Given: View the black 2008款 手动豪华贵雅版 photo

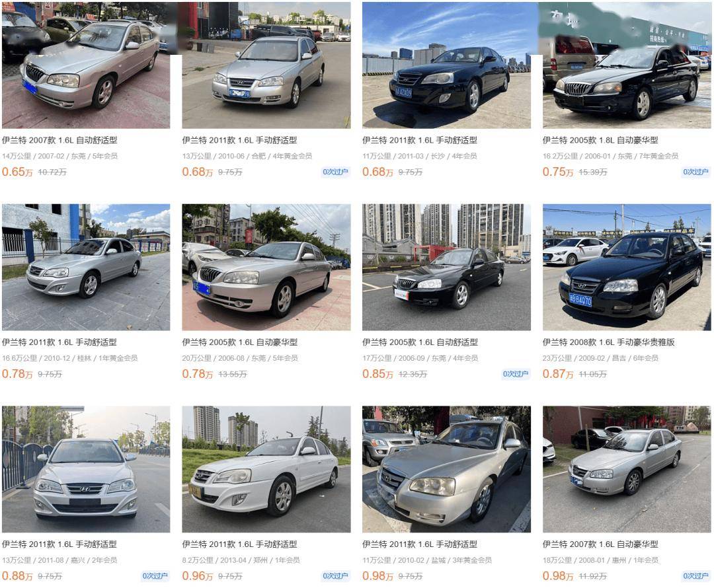Looking at the screenshot, I should pyautogui.click(x=627, y=267).
